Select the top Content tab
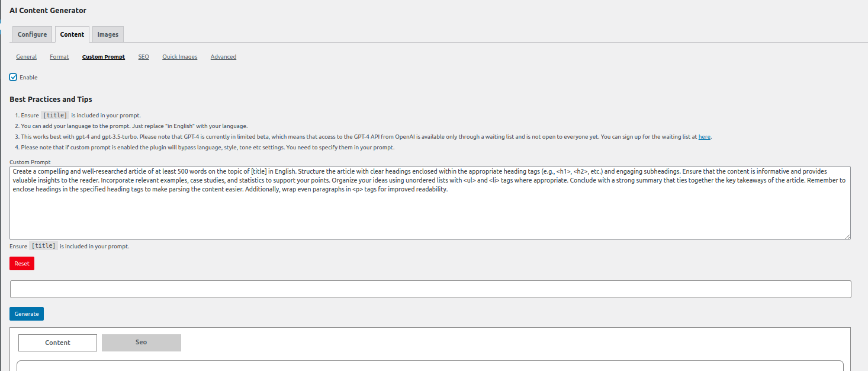This screenshot has width=868, height=371. pyautogui.click(x=72, y=34)
